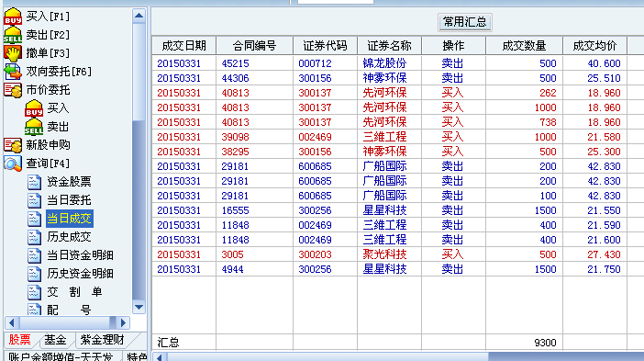Switch to the 基金 tab
The image size is (644, 361).
[55, 340]
